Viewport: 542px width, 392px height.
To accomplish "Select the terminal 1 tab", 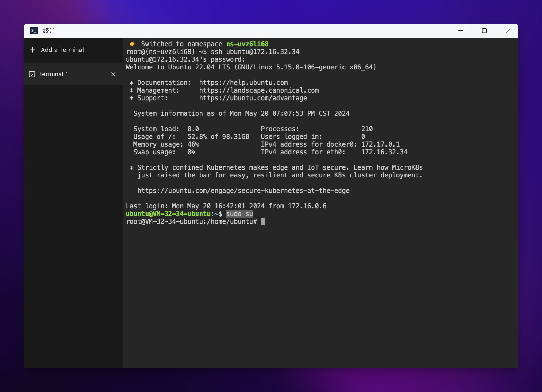I will pyautogui.click(x=54, y=74).
